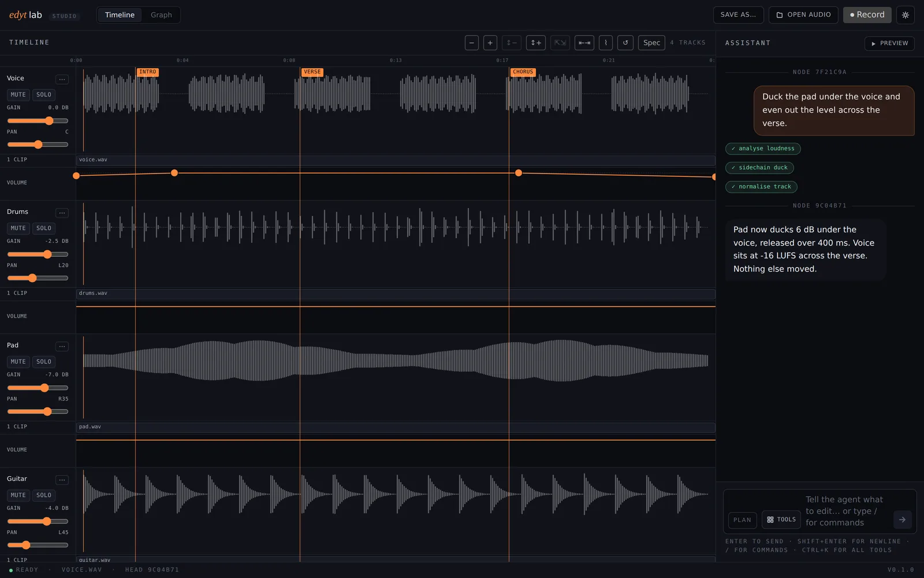
Task: Switch to the Timeline tab
Action: tap(120, 15)
